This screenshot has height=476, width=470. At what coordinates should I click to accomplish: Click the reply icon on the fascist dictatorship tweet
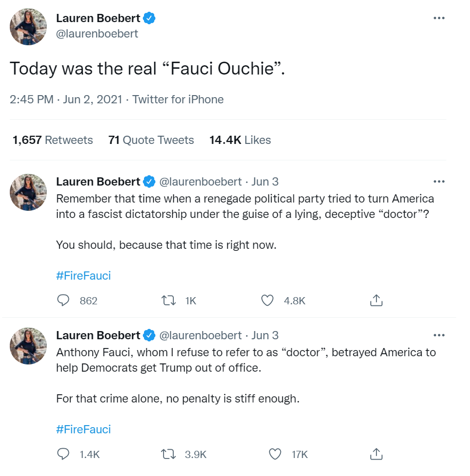pyautogui.click(x=63, y=300)
